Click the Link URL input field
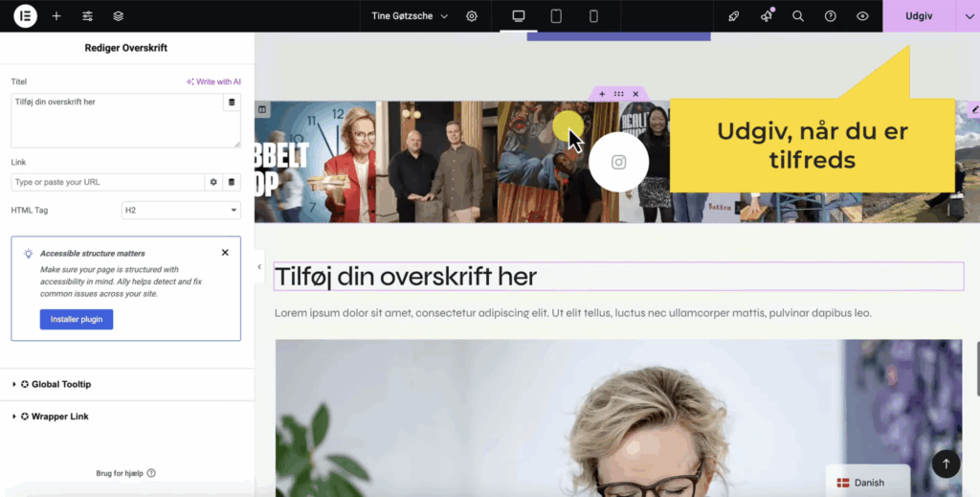Screen dimensions: 980x497 click(107, 182)
